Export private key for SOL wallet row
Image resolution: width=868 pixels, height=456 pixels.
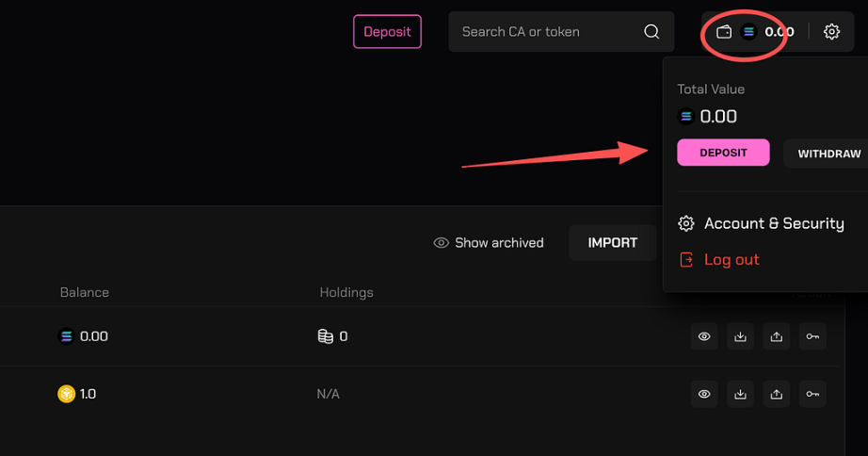812,336
